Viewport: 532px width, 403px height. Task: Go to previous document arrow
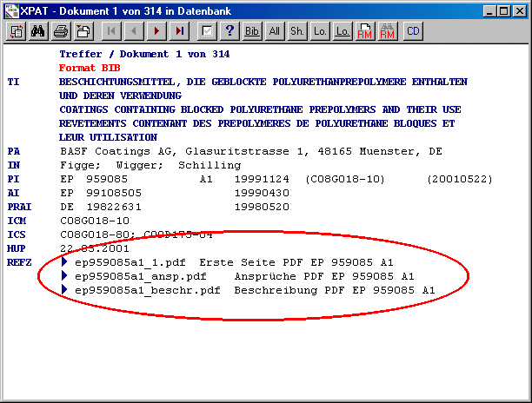point(133,31)
